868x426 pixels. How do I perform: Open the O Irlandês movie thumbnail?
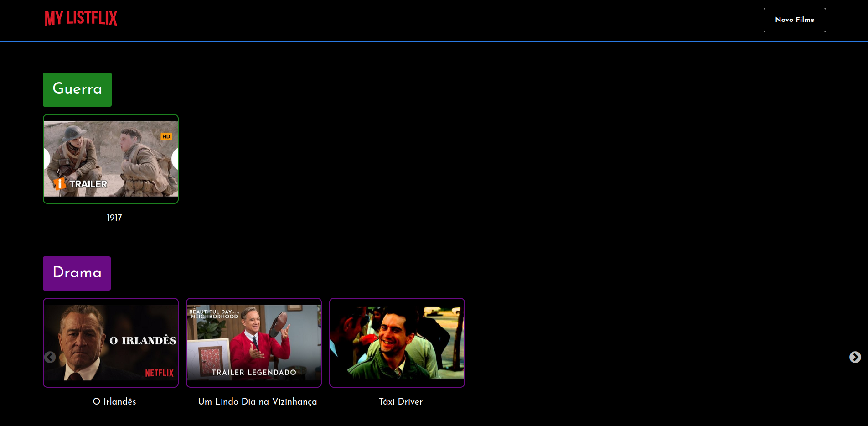[x=111, y=343]
